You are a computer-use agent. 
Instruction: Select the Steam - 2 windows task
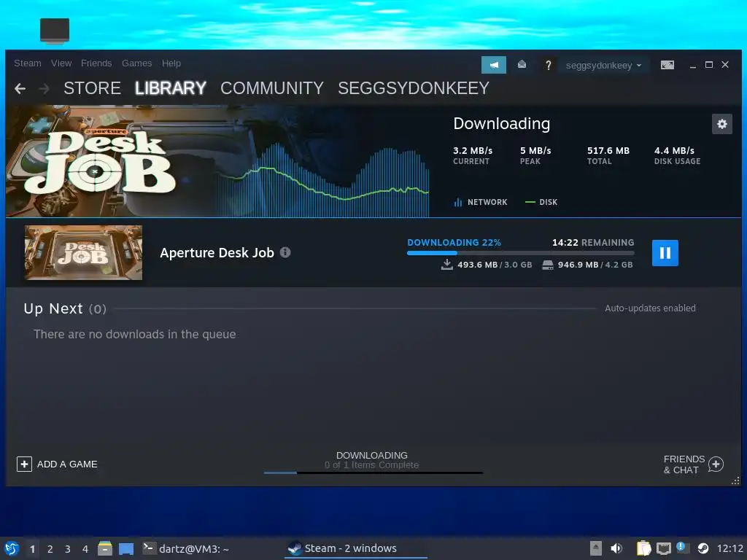click(356, 548)
